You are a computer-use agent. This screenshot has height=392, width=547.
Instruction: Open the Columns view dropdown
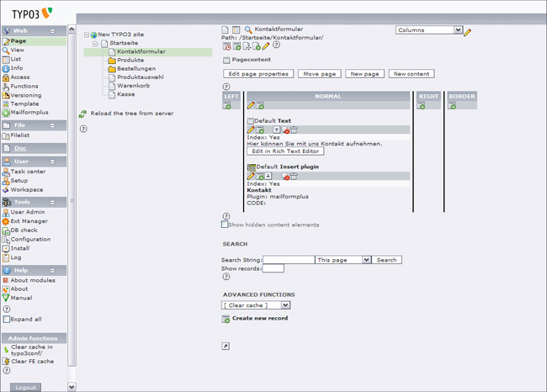(429, 30)
